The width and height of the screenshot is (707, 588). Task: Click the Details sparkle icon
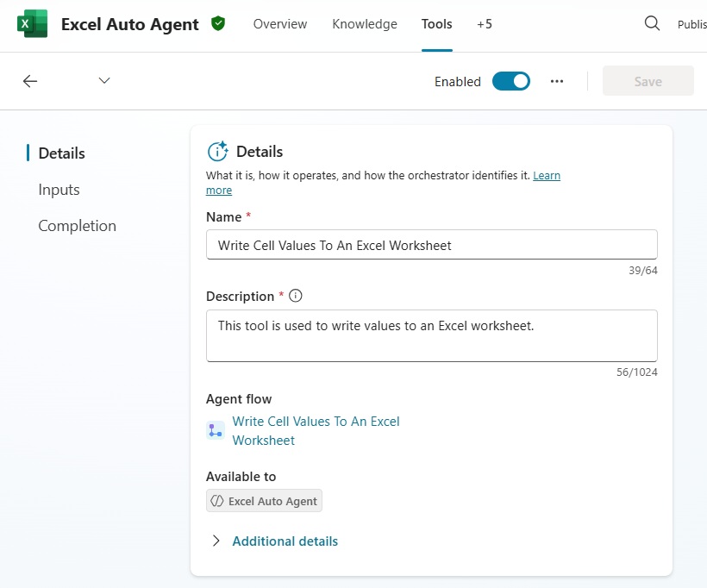click(x=218, y=152)
